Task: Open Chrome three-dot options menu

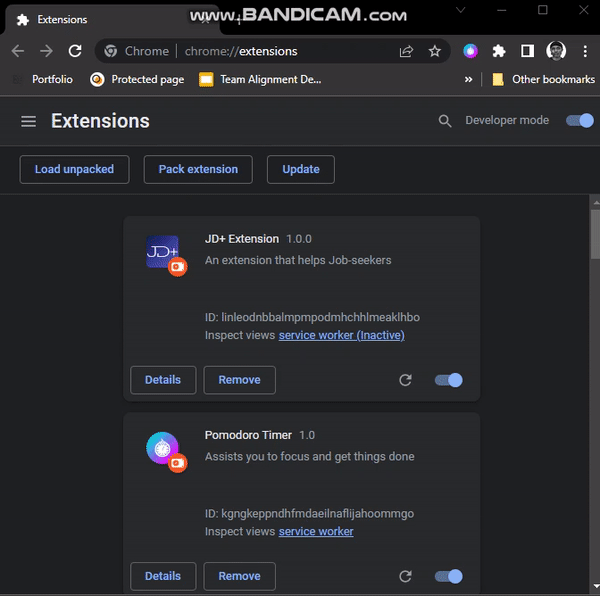Action: (x=585, y=51)
